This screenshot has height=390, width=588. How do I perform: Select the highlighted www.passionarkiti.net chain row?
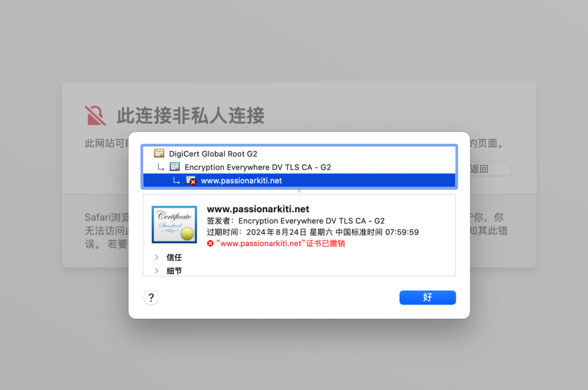click(299, 181)
